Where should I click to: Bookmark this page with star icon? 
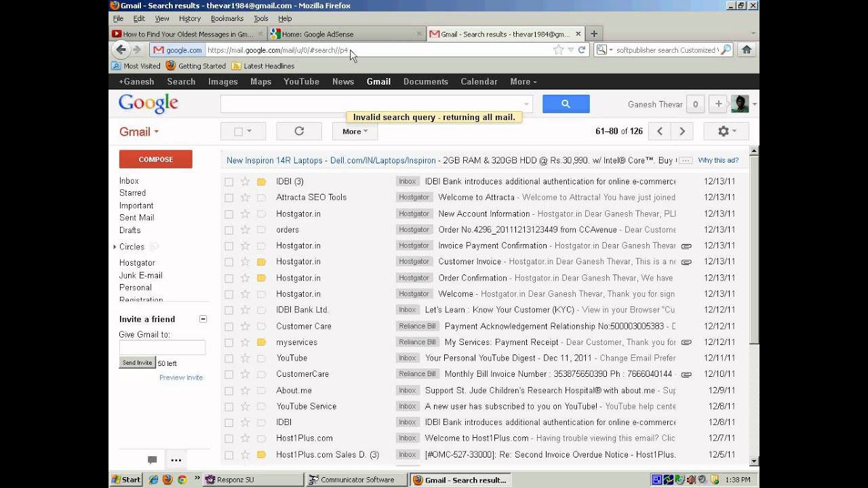(x=558, y=49)
